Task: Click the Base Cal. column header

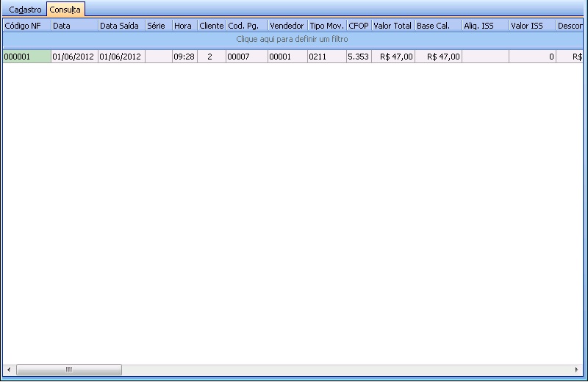Action: click(x=438, y=25)
